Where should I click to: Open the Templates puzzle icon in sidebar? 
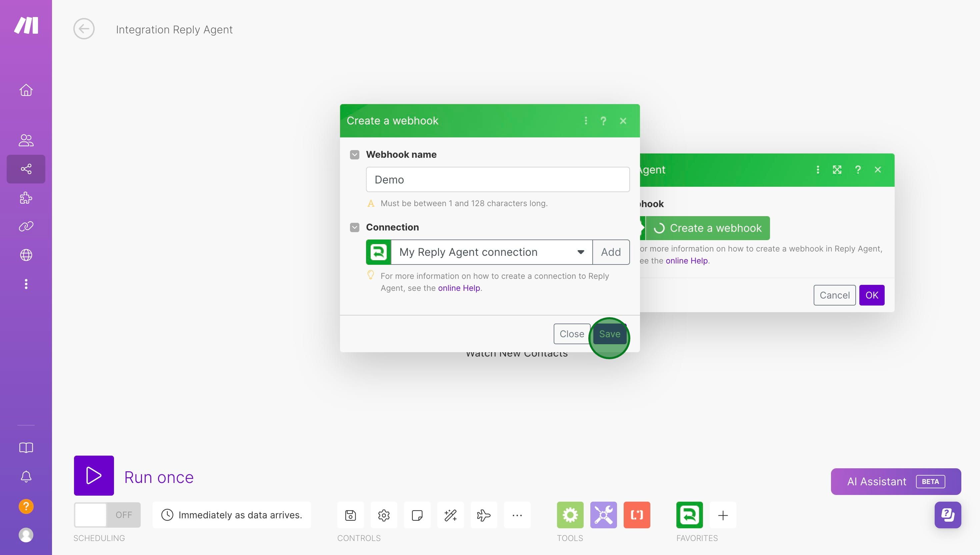pos(26,198)
